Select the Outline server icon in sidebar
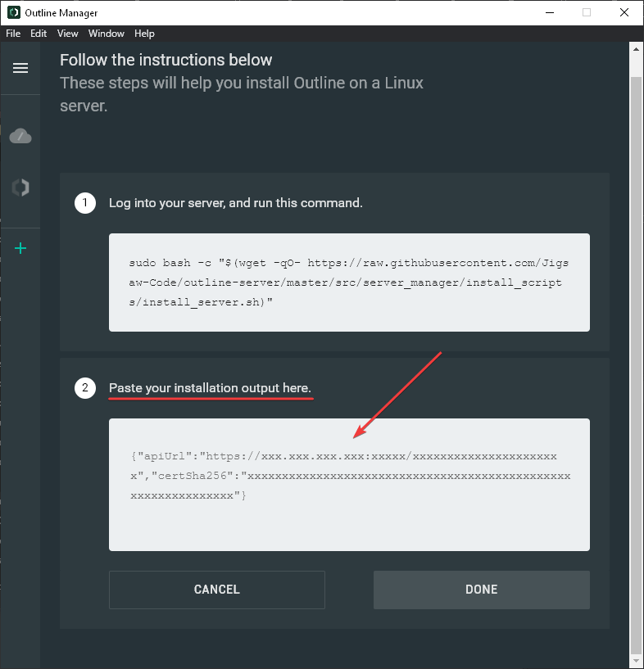 coord(20,188)
